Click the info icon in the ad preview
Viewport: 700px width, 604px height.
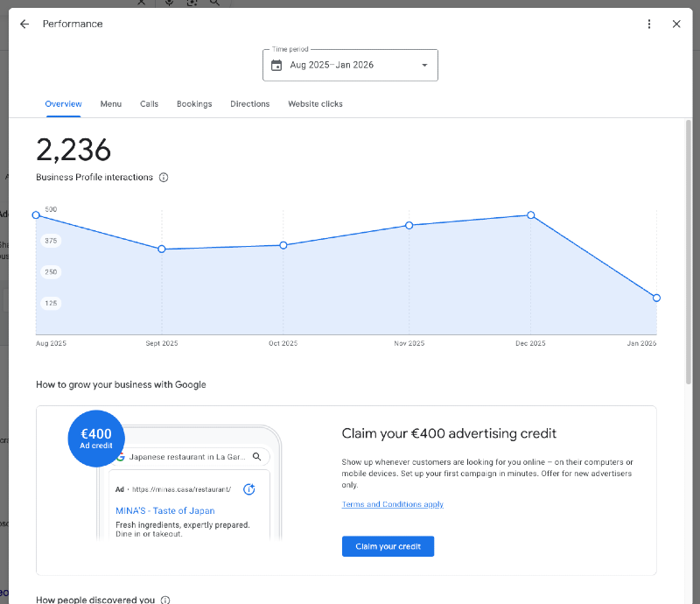tap(248, 489)
